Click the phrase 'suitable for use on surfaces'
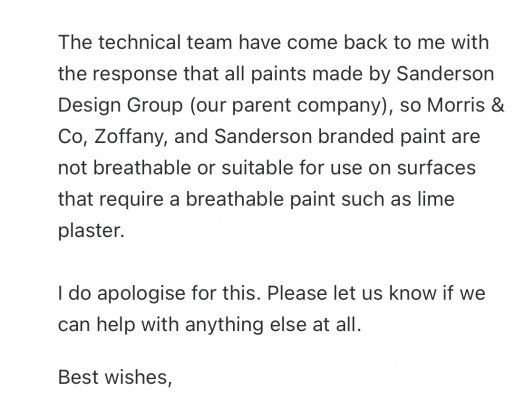Image resolution: width=514 pixels, height=400 pixels. point(349,168)
